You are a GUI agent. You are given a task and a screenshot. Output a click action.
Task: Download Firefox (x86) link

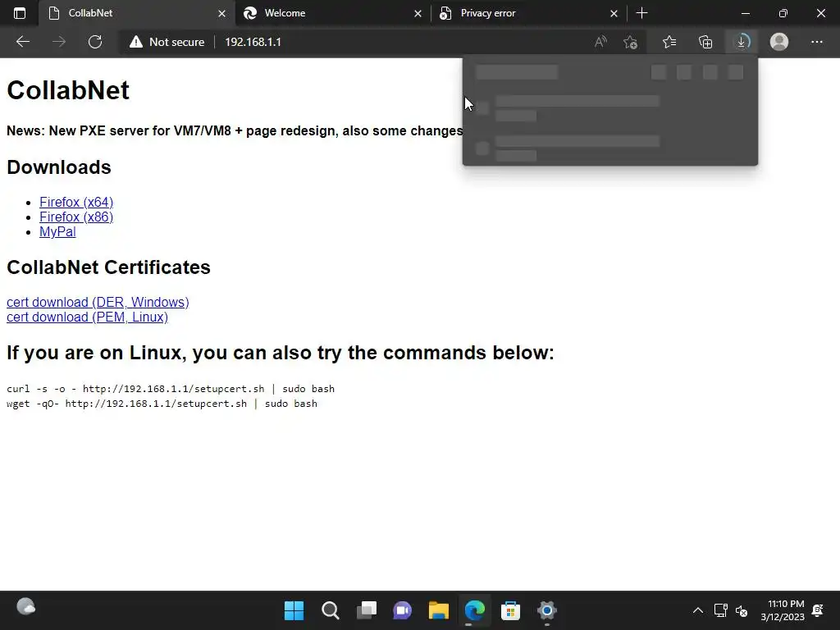click(x=76, y=217)
